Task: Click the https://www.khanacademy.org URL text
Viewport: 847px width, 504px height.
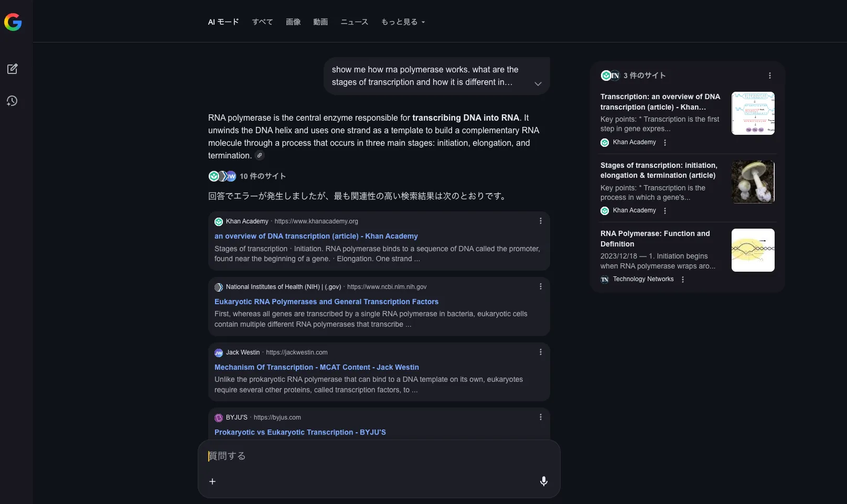Action: [316, 221]
